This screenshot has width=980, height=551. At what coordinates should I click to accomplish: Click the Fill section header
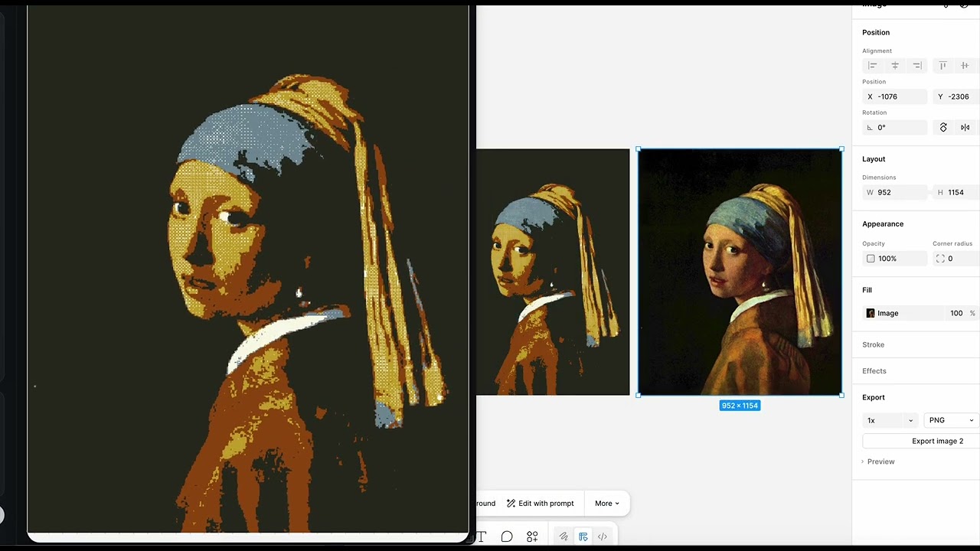[867, 290]
